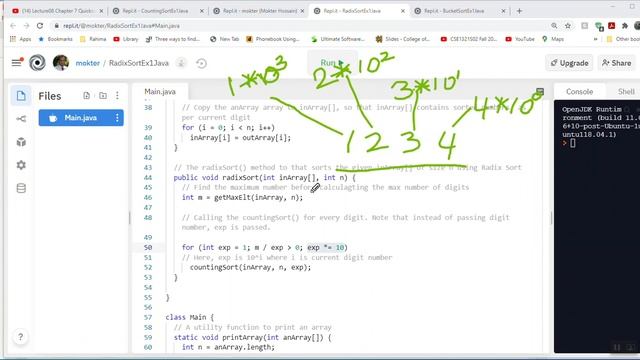Click inside the console prompt area
This screenshot has width=640, height=360.
pyautogui.click(x=573, y=143)
